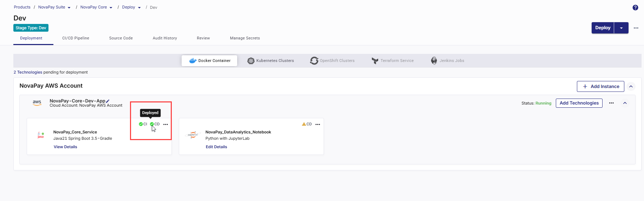This screenshot has width=644, height=201.
Task: Click the help question mark icon
Action: (635, 7)
